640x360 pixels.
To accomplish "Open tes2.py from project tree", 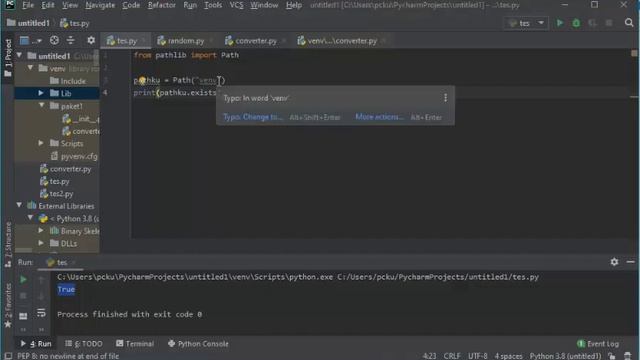I will pos(56,193).
